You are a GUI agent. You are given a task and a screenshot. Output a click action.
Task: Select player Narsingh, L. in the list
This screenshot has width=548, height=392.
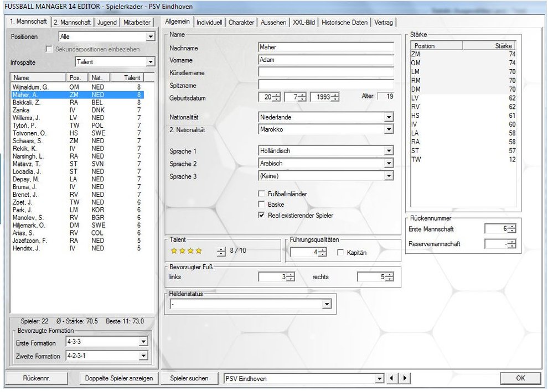pyautogui.click(x=77, y=156)
